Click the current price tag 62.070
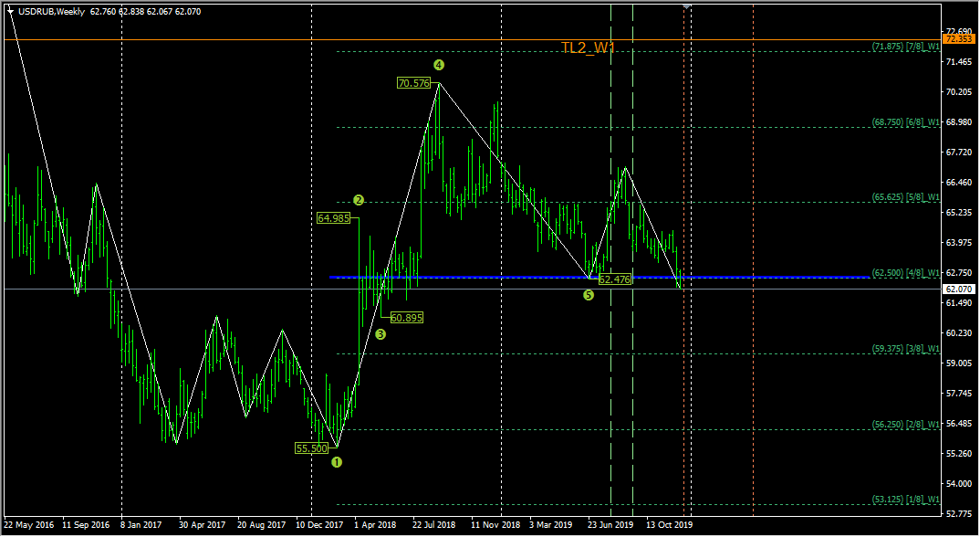Viewport: 980px width, 537px height. pos(959,290)
